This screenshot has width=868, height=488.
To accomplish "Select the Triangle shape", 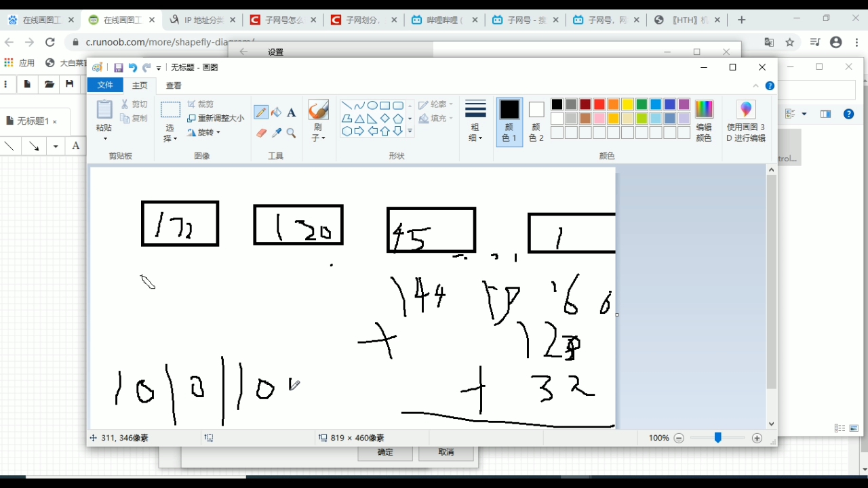I will 359,119.
